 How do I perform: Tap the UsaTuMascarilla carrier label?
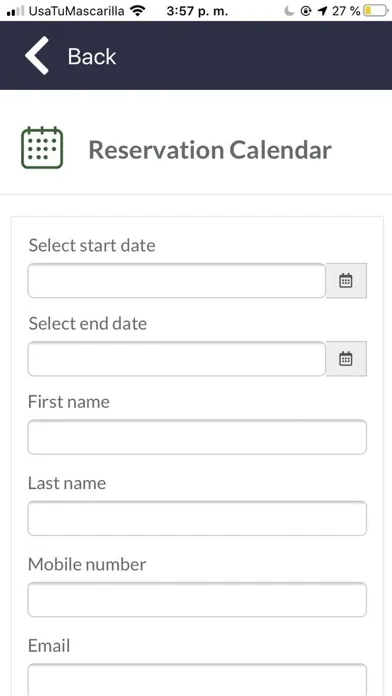point(76,11)
